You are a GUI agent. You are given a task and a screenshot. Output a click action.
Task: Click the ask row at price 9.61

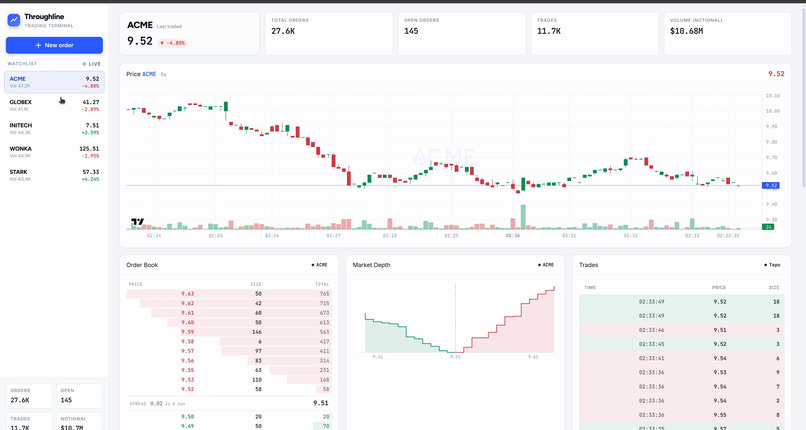click(229, 313)
